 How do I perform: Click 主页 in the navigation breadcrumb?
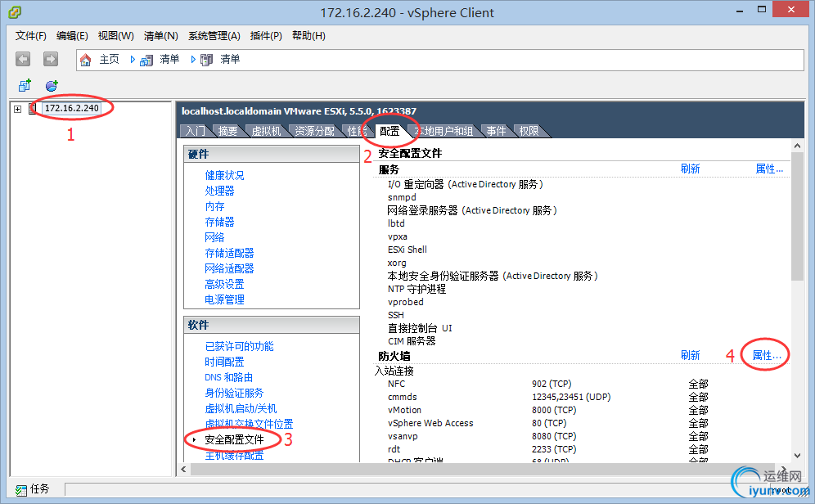click(109, 59)
